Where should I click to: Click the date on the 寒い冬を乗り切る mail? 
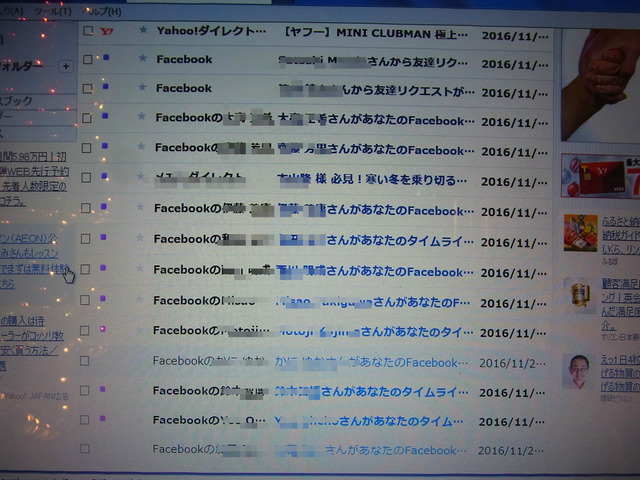pyautogui.click(x=514, y=182)
